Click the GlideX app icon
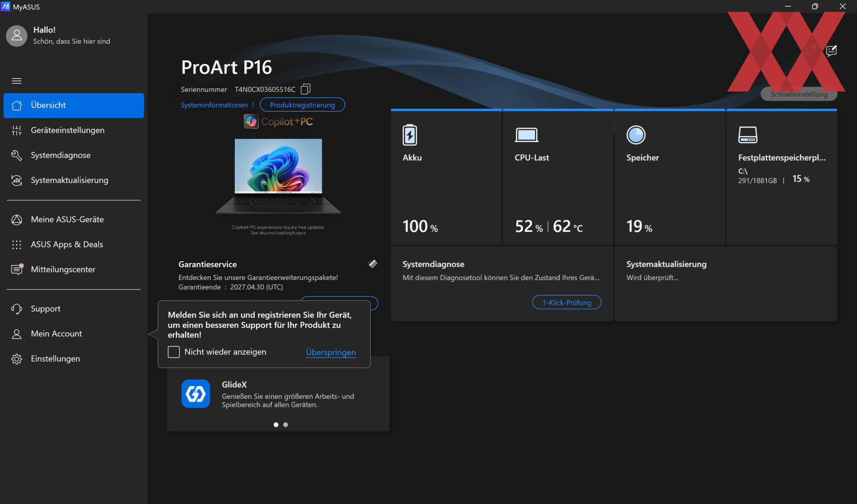 (x=196, y=394)
